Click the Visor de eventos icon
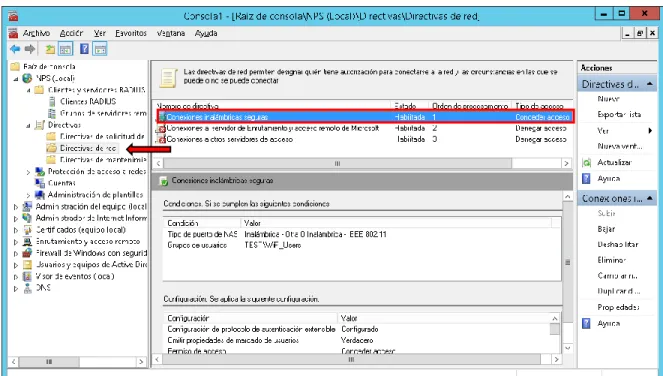 (x=27, y=276)
